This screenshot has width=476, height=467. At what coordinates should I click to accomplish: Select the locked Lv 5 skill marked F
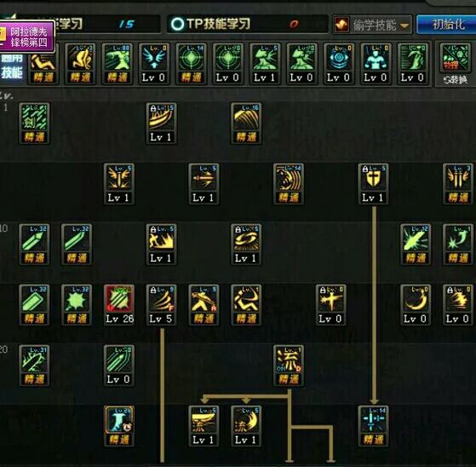pos(161,305)
